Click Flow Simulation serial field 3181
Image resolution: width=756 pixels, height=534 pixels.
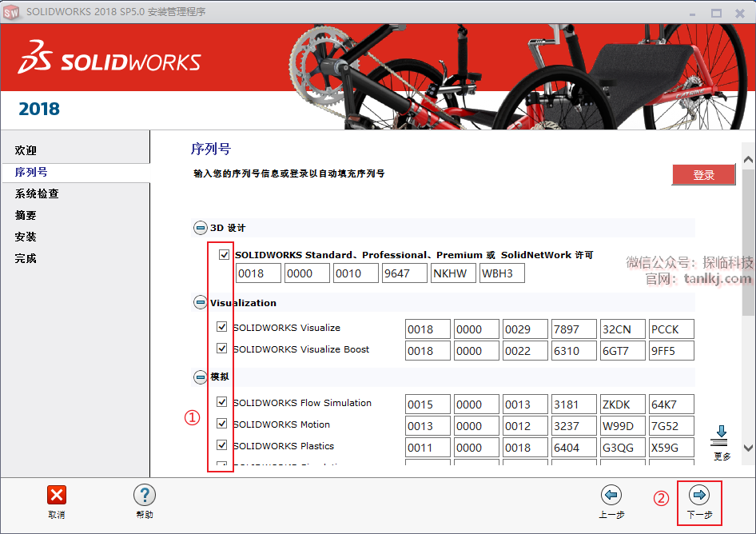(x=574, y=404)
